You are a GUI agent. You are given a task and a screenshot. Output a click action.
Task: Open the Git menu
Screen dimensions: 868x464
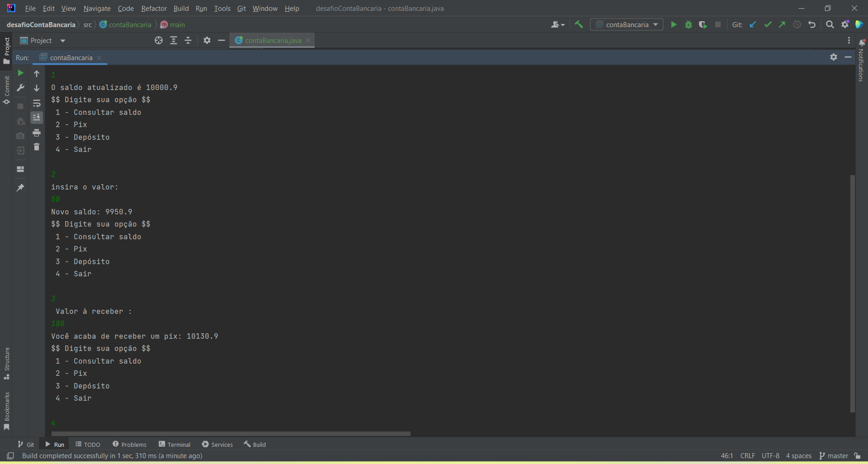point(241,9)
